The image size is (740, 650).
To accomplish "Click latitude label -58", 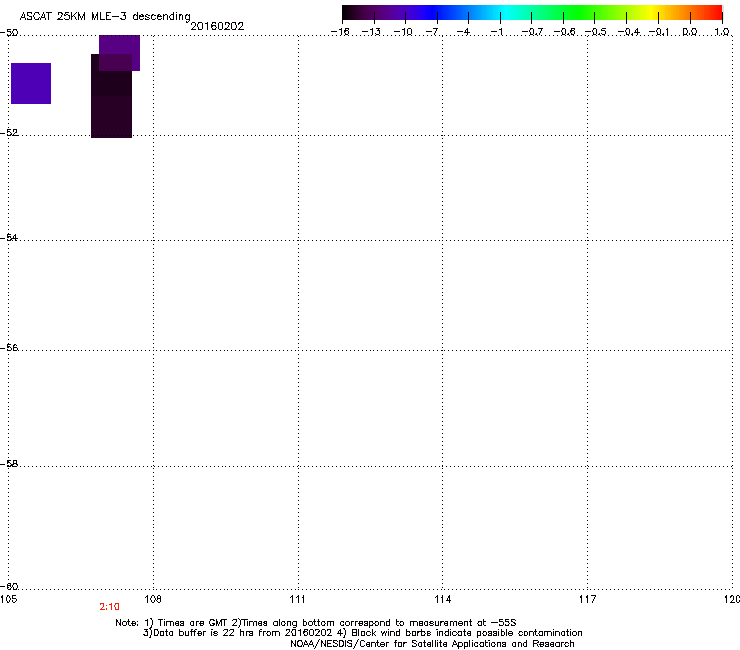I will point(9,464).
